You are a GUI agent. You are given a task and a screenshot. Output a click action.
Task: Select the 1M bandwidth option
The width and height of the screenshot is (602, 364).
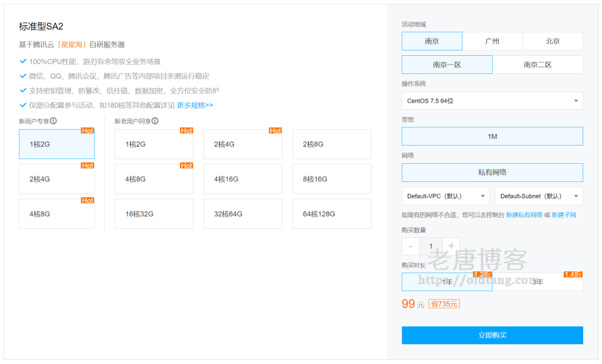pyautogui.click(x=492, y=136)
